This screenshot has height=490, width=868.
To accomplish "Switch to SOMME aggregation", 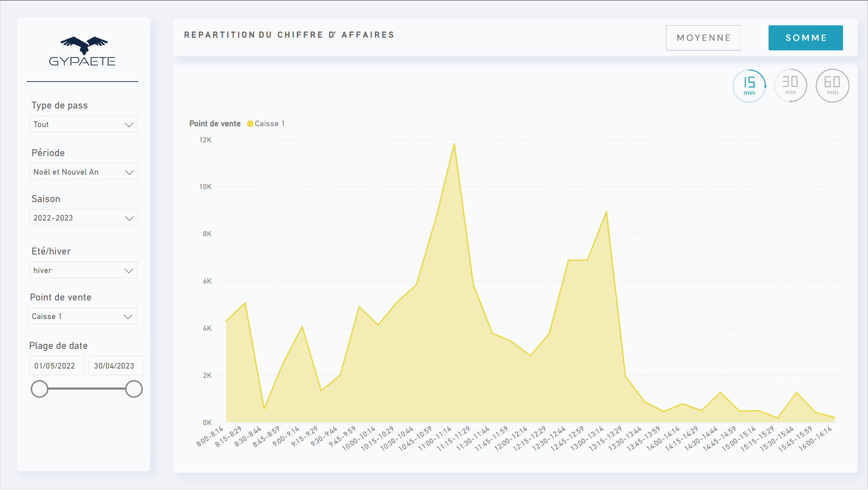I will click(805, 38).
